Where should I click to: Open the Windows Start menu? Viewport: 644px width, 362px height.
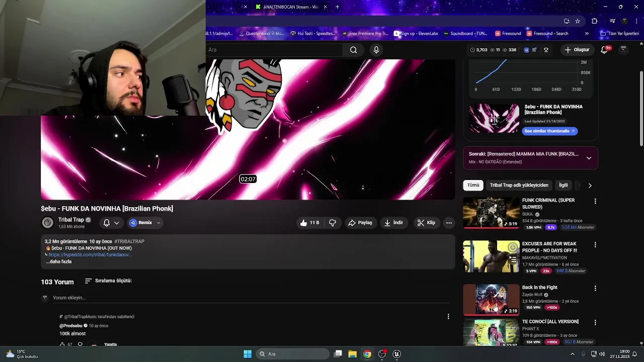(x=248, y=354)
